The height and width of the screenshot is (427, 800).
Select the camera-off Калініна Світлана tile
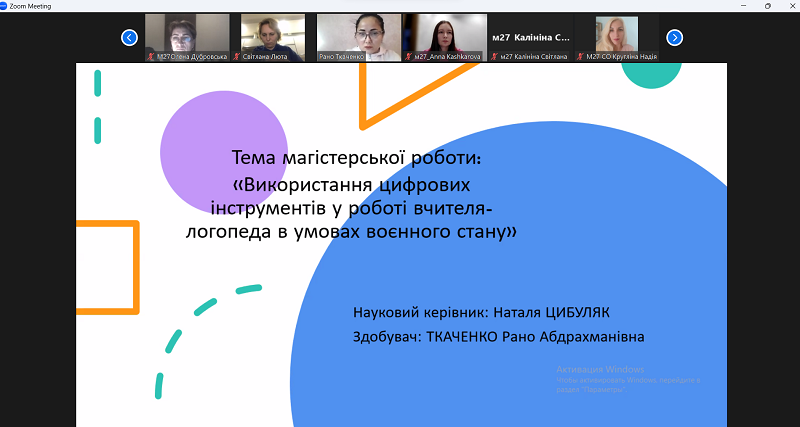(x=532, y=37)
